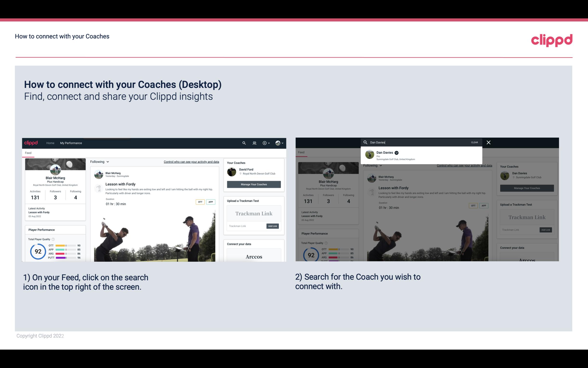
Task: Click the Clippd search icon top right
Action: click(x=243, y=143)
